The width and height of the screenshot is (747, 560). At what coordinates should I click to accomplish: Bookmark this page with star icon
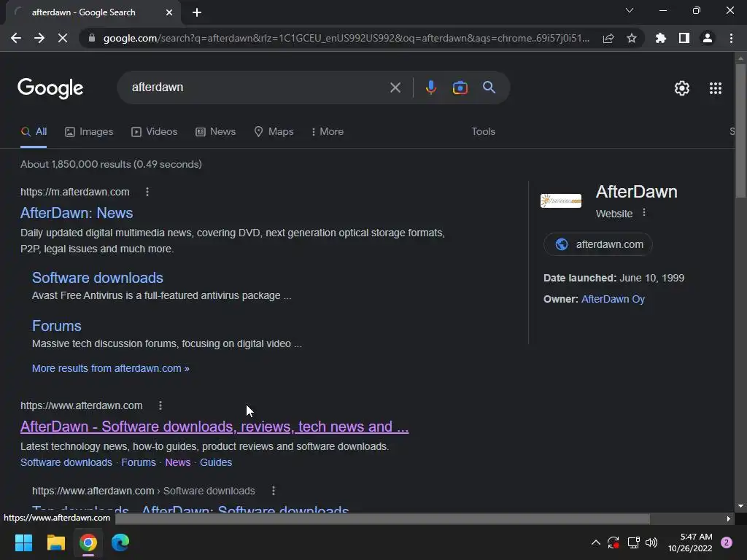pos(632,38)
